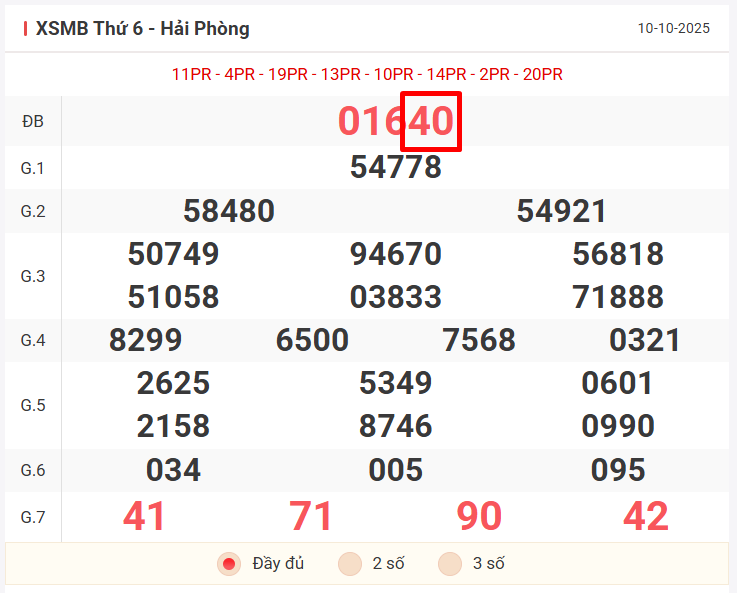The image size is (737, 593).
Task: Select the 3 số radio option
Action: pos(450,564)
